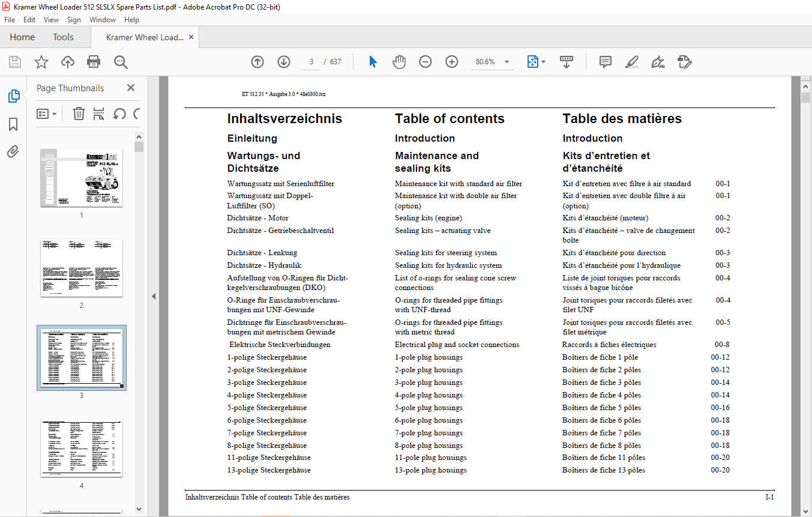This screenshot has height=517, width=812.
Task: Switch to the Tools tab
Action: [x=63, y=37]
